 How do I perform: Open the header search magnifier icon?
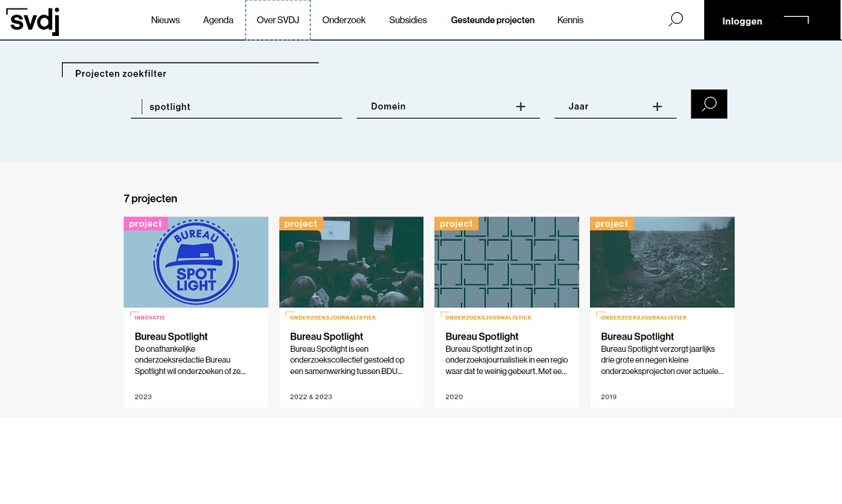[x=676, y=19]
